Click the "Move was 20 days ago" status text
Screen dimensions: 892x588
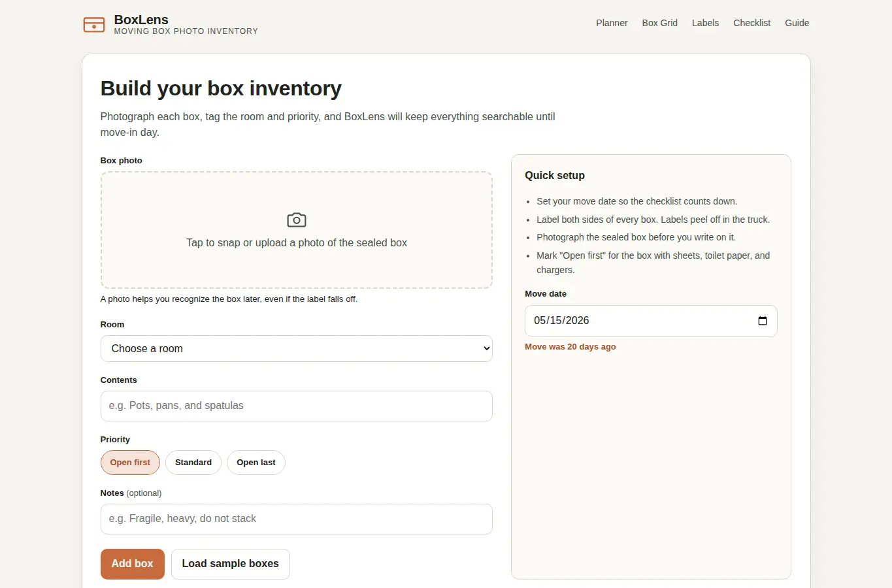570,347
